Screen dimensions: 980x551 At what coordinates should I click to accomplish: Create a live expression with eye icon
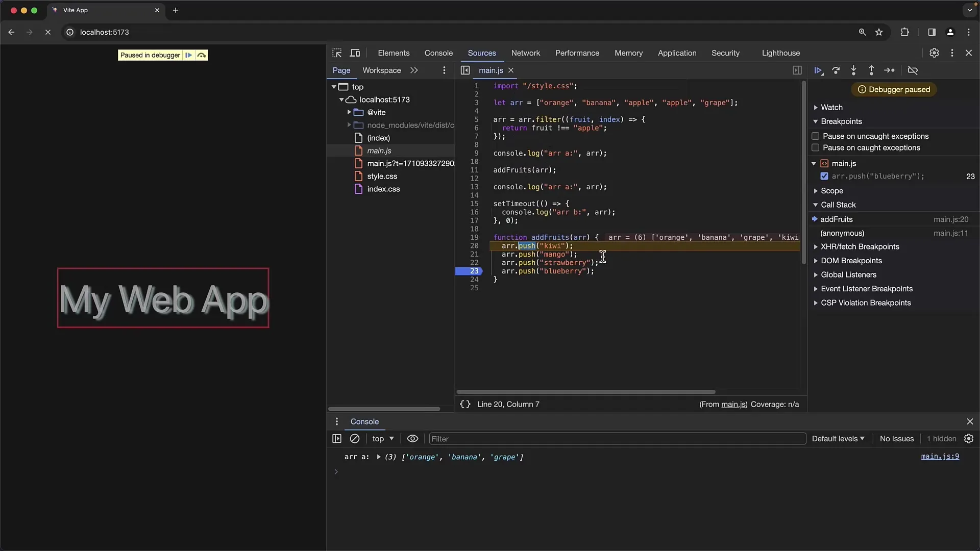pyautogui.click(x=412, y=439)
